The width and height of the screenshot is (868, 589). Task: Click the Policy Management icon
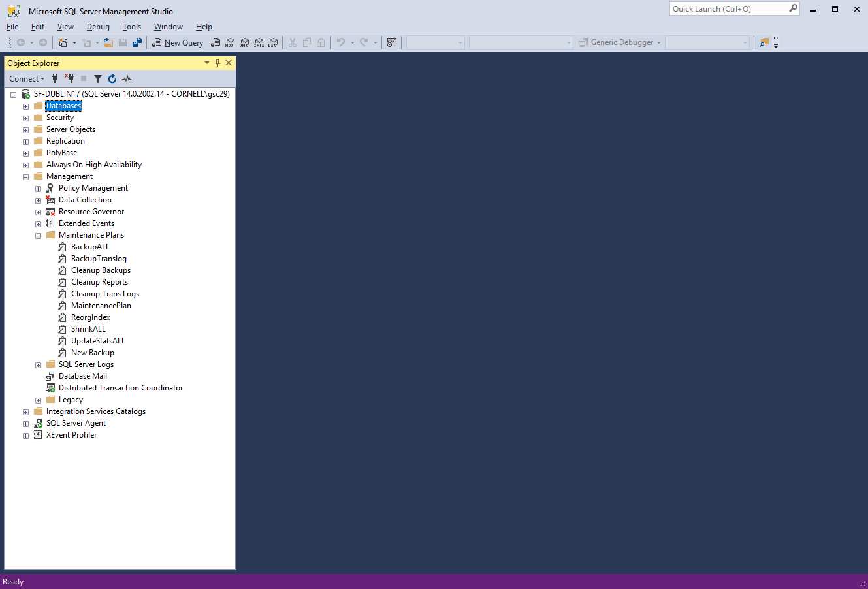tap(50, 188)
